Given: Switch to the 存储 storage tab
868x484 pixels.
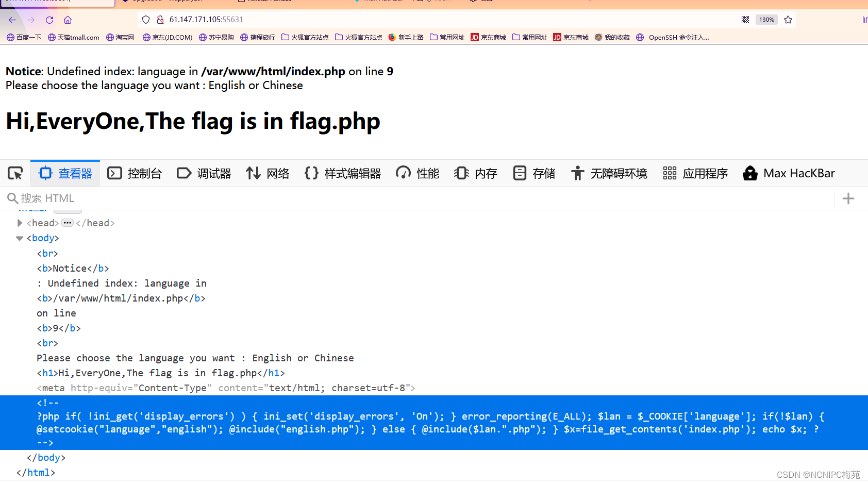Looking at the screenshot, I should pos(534,173).
